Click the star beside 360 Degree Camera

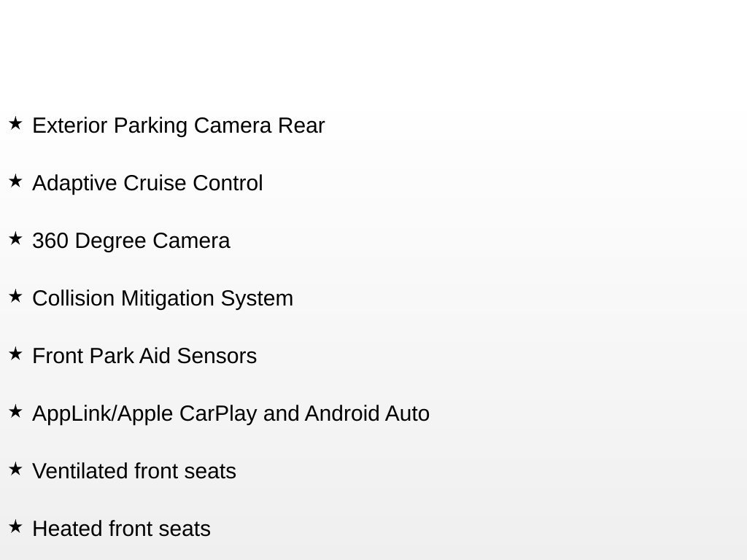(x=15, y=239)
